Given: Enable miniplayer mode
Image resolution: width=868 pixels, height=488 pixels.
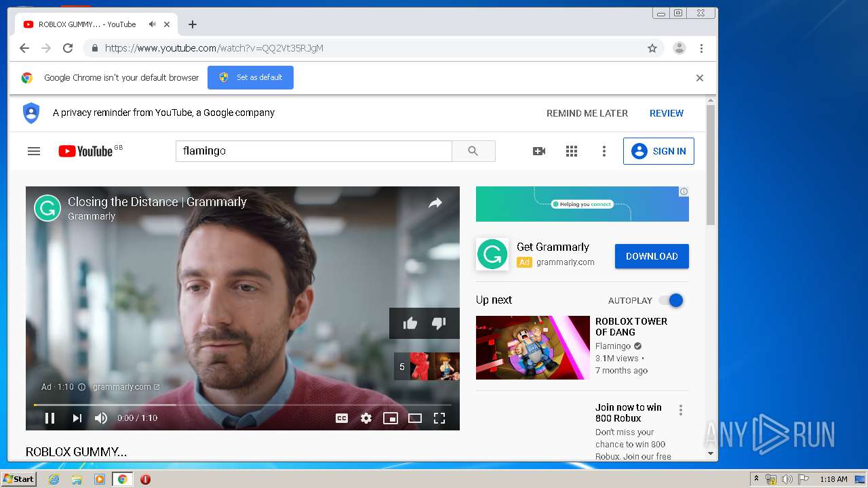Looking at the screenshot, I should pyautogui.click(x=391, y=418).
